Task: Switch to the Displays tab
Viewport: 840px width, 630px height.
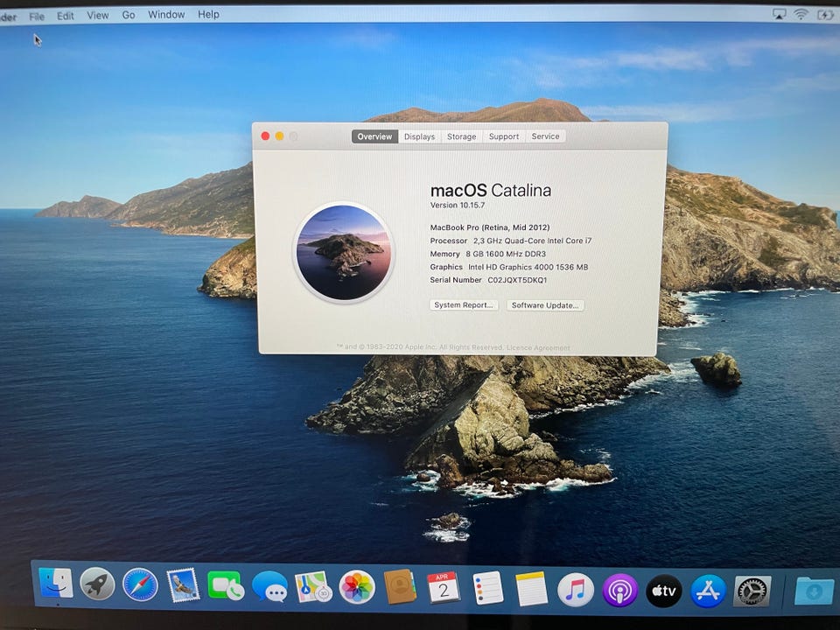Action: pyautogui.click(x=419, y=136)
